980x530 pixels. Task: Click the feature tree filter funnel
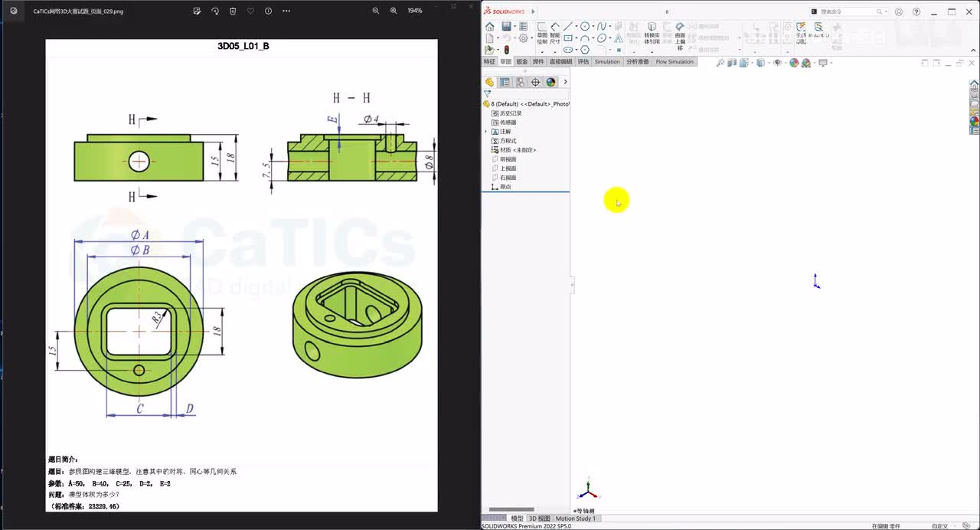(487, 94)
